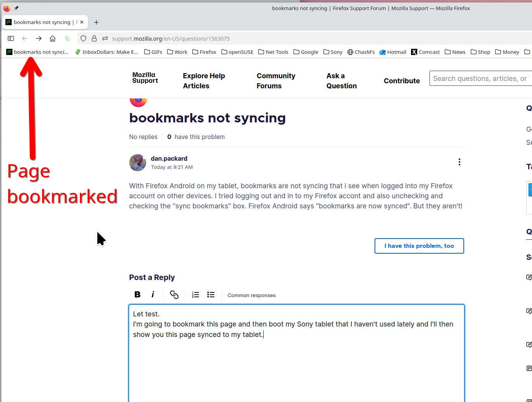Viewport: 532px width, 402px height.
Task: Go forward with the forward arrow
Action: click(39, 38)
